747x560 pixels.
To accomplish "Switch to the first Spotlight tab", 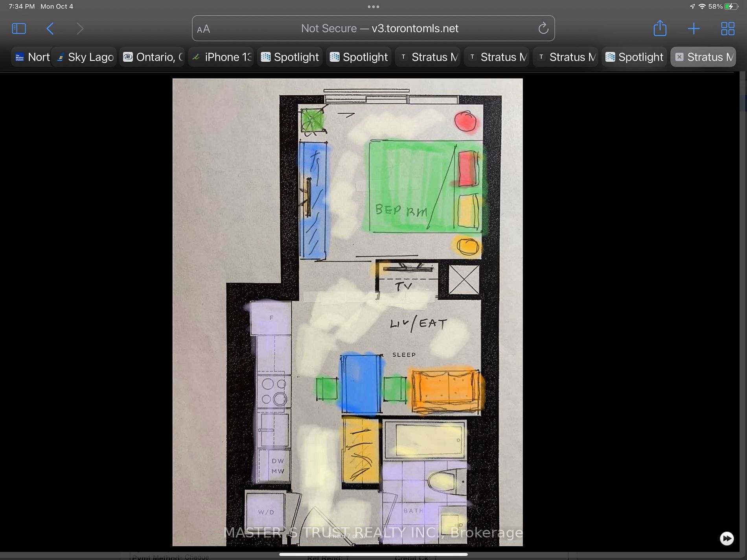I will pyautogui.click(x=290, y=57).
